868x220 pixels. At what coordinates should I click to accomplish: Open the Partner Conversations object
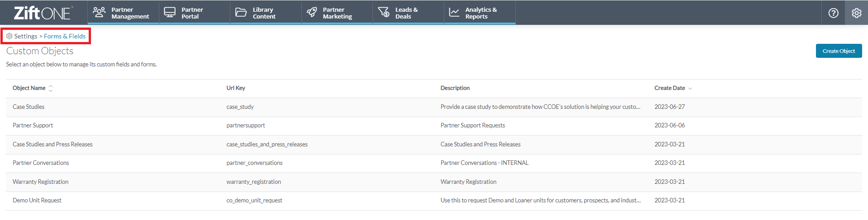pos(41,163)
